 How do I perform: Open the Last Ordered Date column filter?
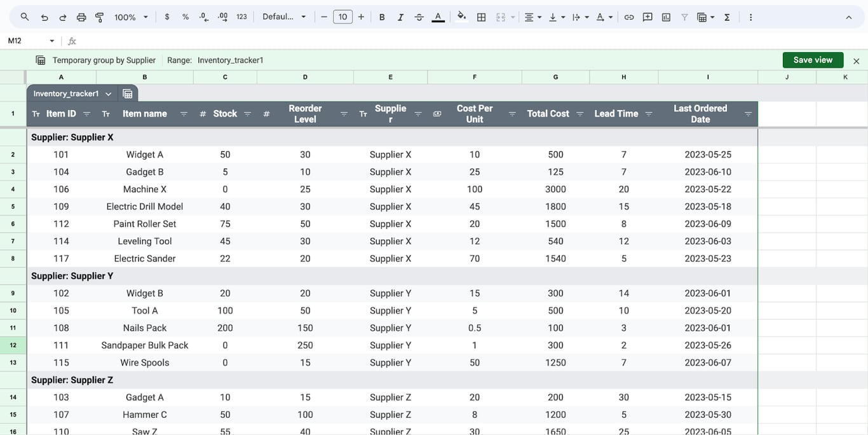coord(748,114)
